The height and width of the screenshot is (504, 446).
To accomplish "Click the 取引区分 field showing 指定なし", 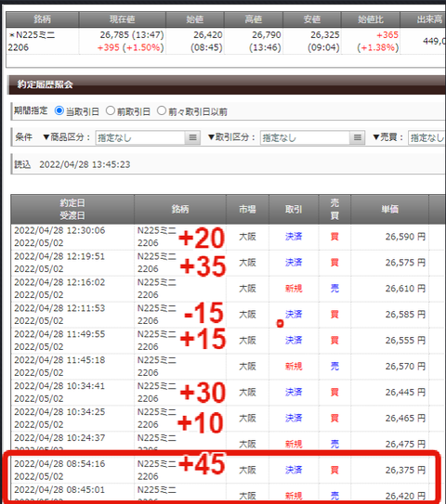I will point(305,137).
